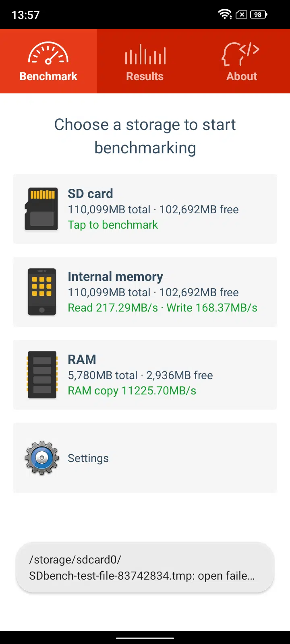Screen dimensions: 290x644
Task: Tap the Benchmark speedometer icon
Action: tap(48, 54)
